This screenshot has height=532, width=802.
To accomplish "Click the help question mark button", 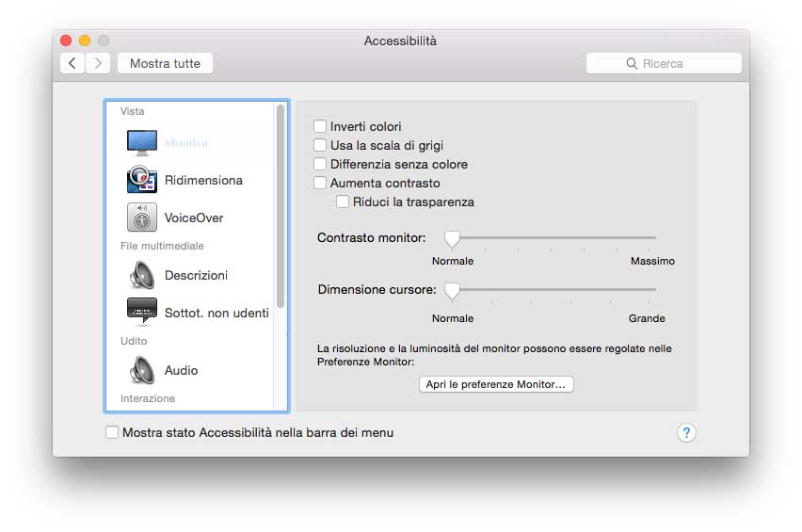I will click(x=686, y=433).
